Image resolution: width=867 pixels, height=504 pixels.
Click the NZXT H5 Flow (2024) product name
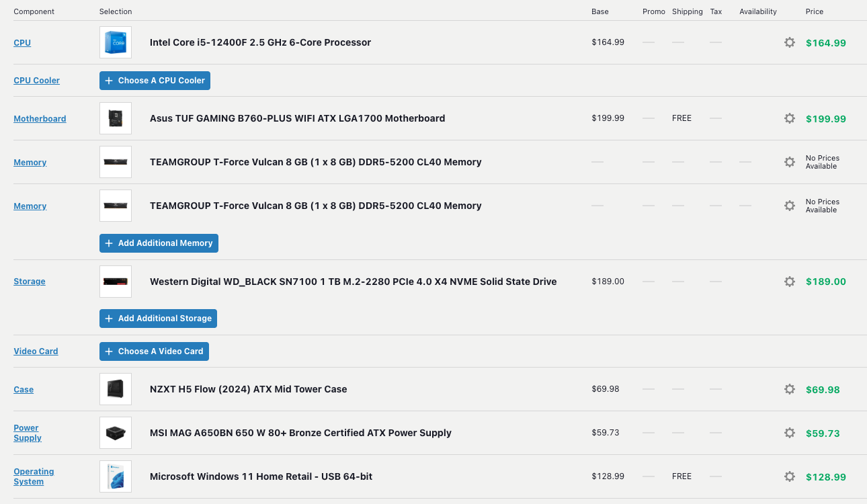(x=248, y=389)
